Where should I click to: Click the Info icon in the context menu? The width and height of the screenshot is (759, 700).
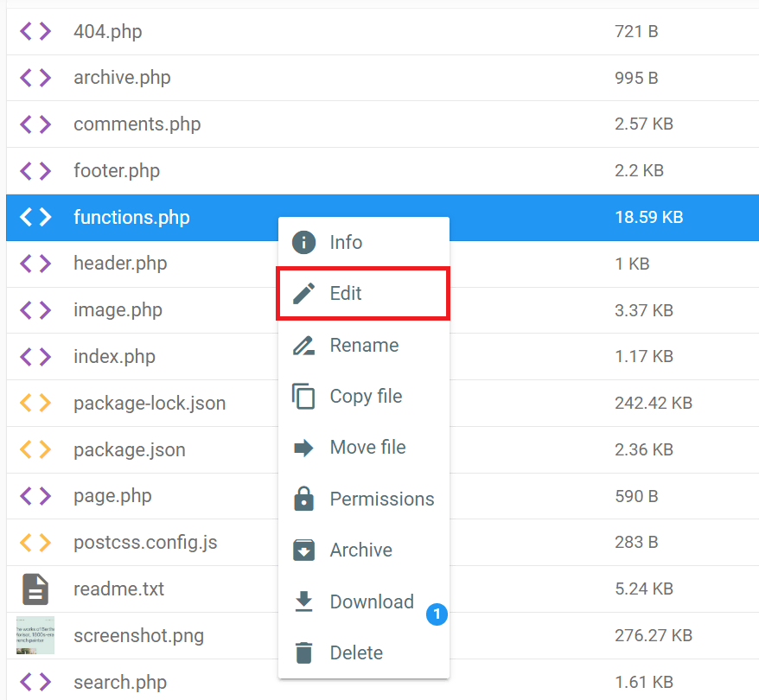click(x=303, y=243)
